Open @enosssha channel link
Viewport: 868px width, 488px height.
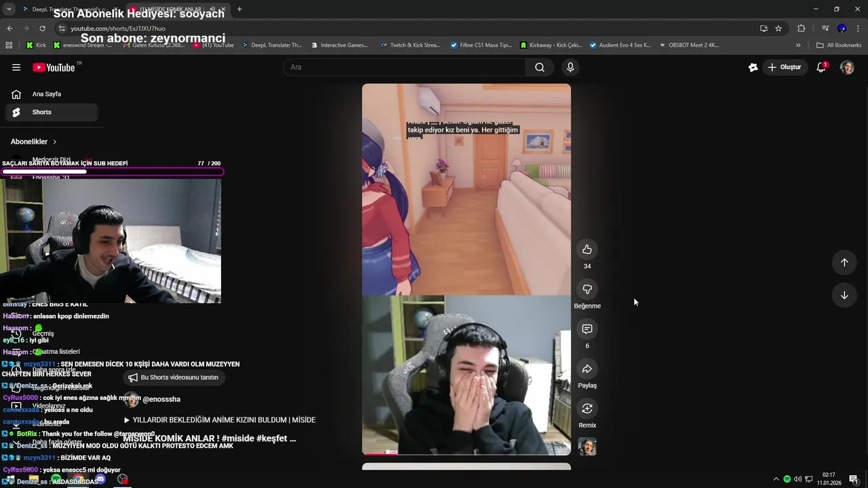point(161,399)
